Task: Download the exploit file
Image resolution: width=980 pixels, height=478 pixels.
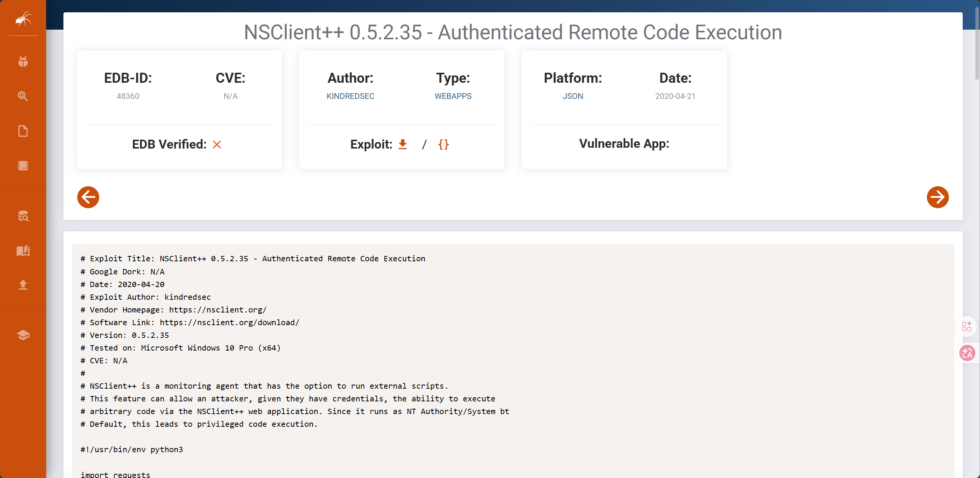Action: pos(403,144)
